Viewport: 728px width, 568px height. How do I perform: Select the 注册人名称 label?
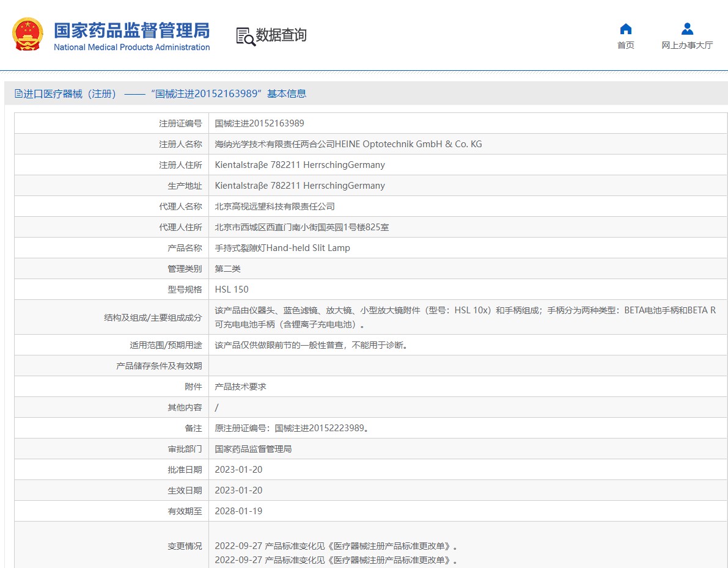tap(180, 144)
